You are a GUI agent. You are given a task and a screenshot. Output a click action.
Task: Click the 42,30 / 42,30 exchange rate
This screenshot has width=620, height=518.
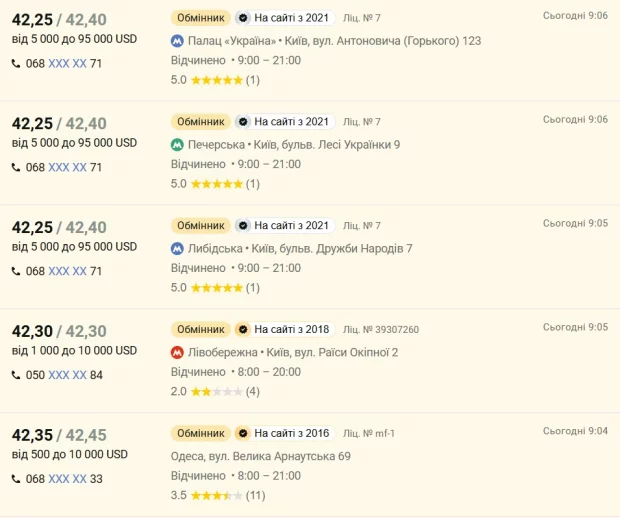tap(58, 331)
